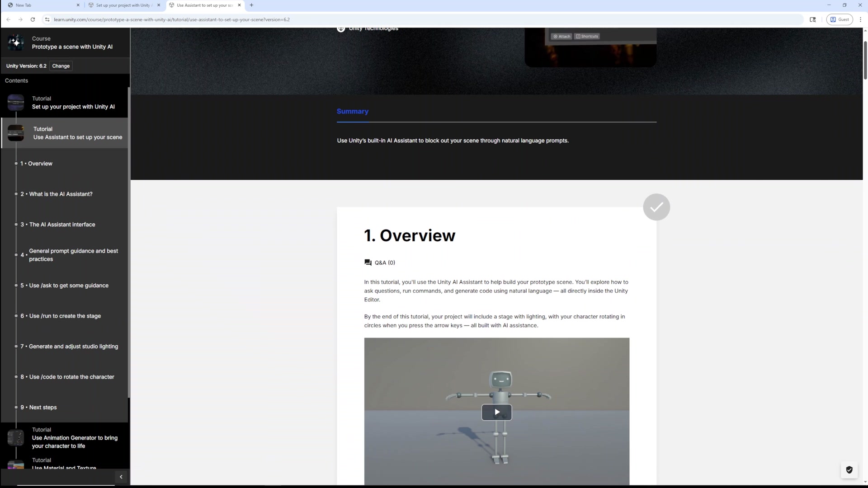Image resolution: width=868 pixels, height=488 pixels.
Task: Go to 'Use /ask to get some guidance'
Action: [64, 286]
